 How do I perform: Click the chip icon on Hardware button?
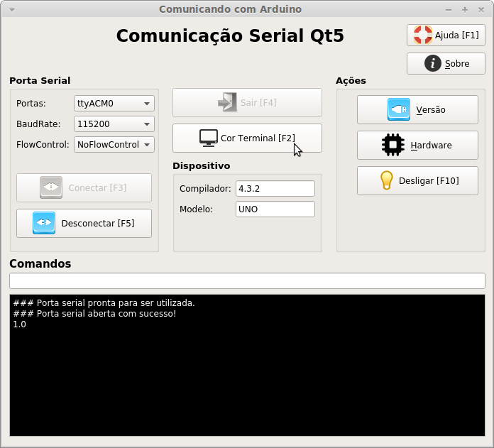pos(393,145)
